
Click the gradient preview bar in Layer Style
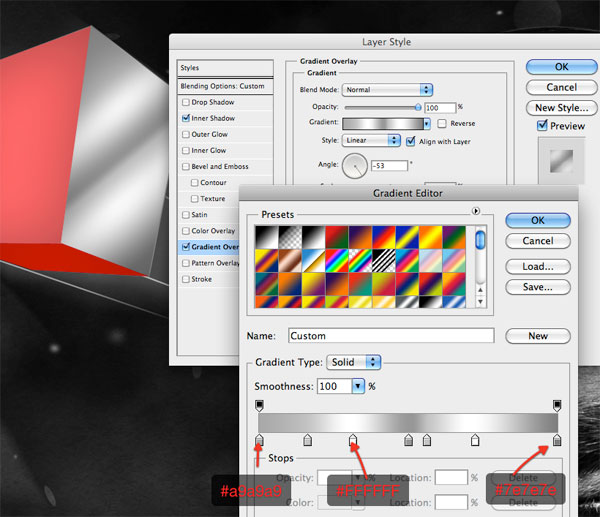pos(383,124)
